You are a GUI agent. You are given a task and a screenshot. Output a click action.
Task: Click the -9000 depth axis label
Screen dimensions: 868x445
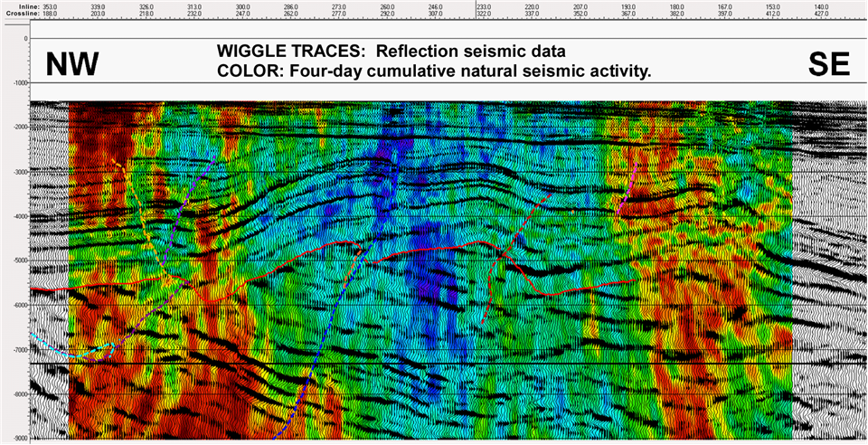16,440
